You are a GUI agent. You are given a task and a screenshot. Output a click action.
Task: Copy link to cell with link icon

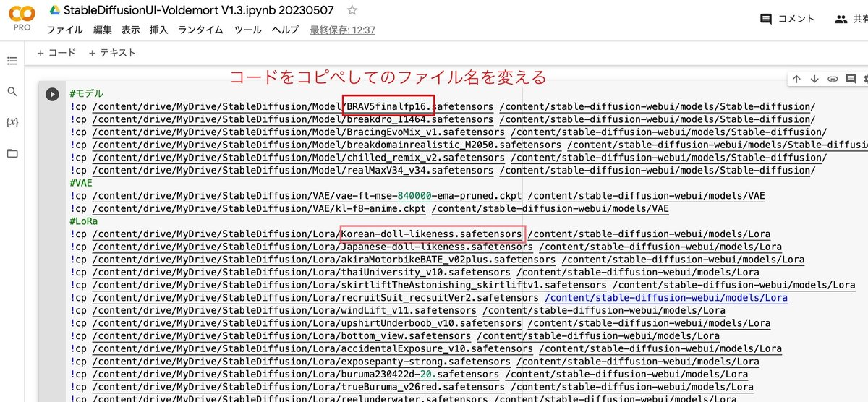point(833,79)
